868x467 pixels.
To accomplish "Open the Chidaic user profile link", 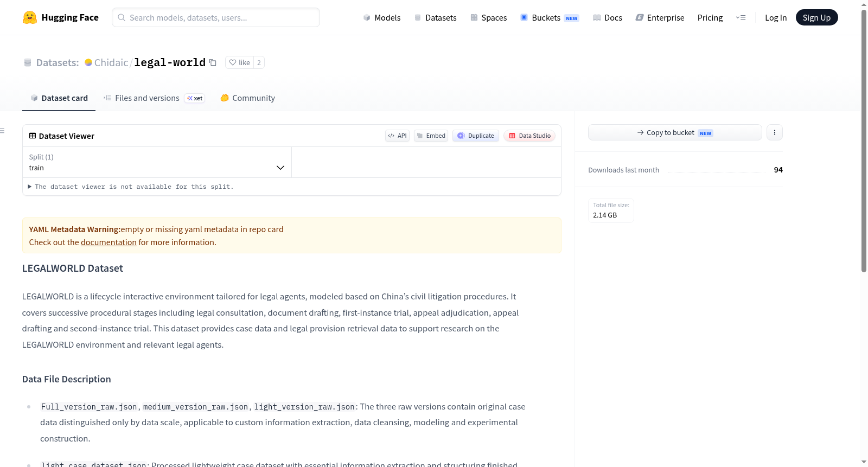I will click(111, 62).
